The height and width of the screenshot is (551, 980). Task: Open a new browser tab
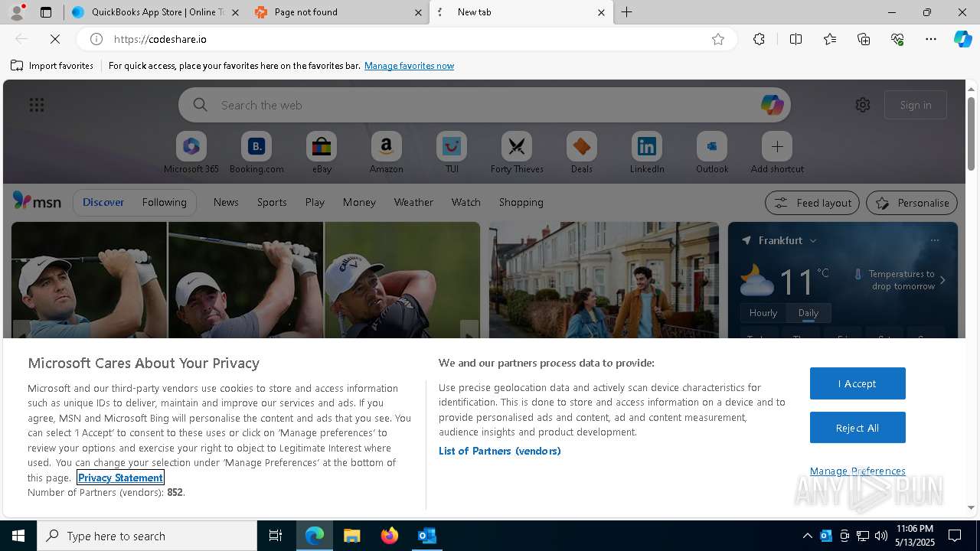[x=627, y=12]
